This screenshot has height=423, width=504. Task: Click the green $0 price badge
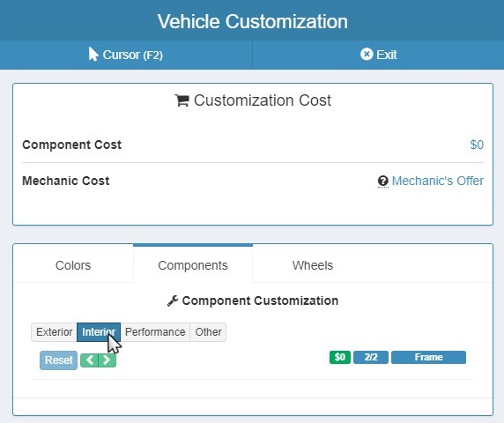[340, 358]
